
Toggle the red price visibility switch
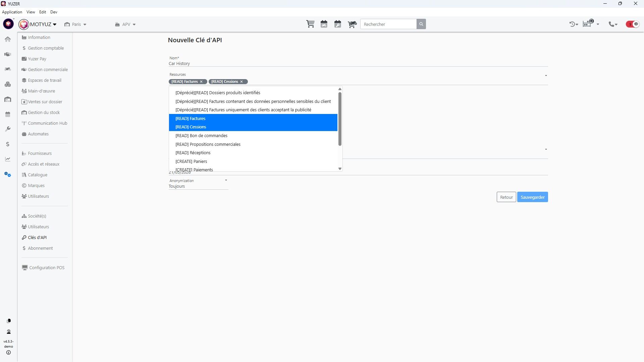[x=633, y=24]
